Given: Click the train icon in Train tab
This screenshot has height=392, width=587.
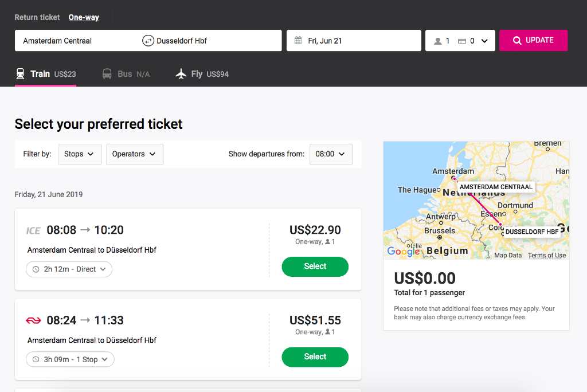Looking at the screenshot, I should [20, 74].
